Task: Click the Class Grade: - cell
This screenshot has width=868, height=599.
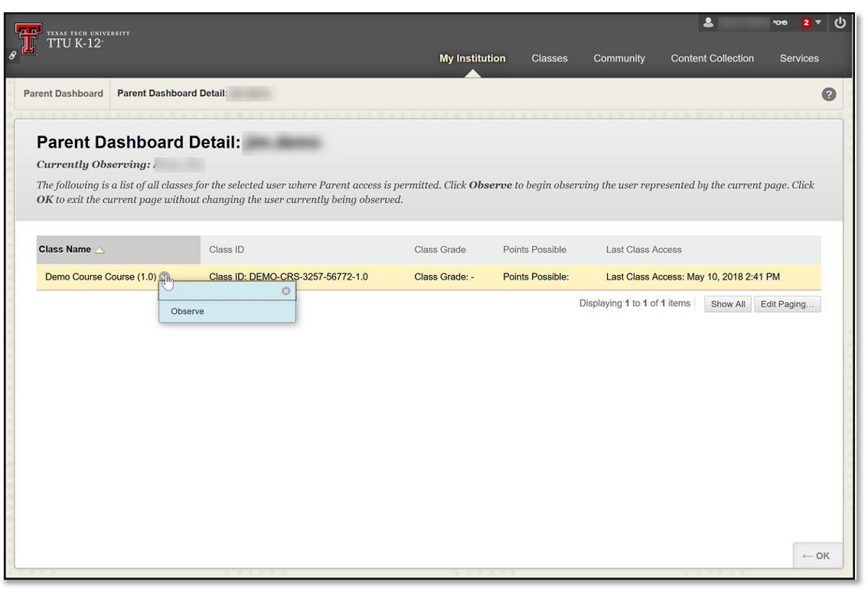Action: pyautogui.click(x=445, y=277)
